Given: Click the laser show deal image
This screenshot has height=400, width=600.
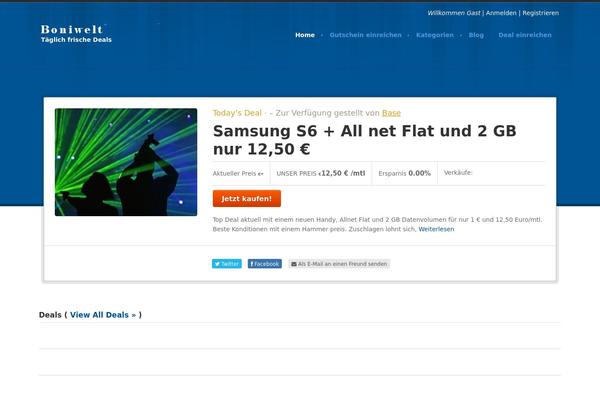Looking at the screenshot, I should pyautogui.click(x=126, y=162).
